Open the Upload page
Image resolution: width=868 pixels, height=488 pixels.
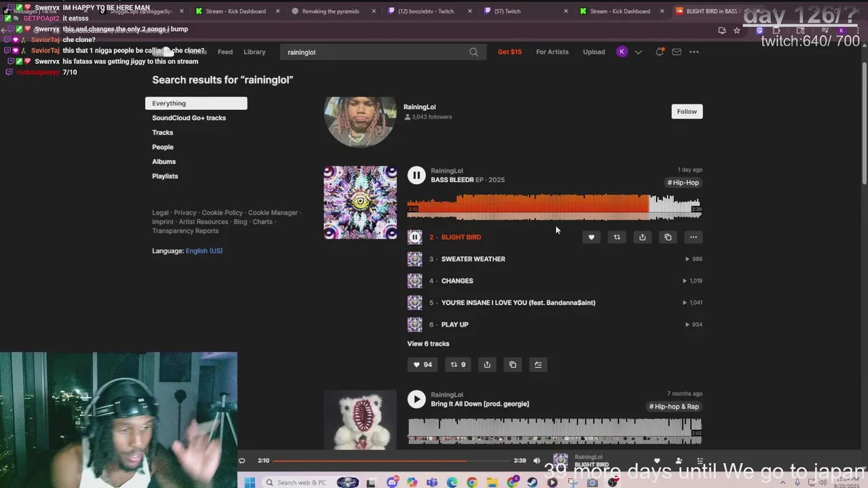coord(594,52)
